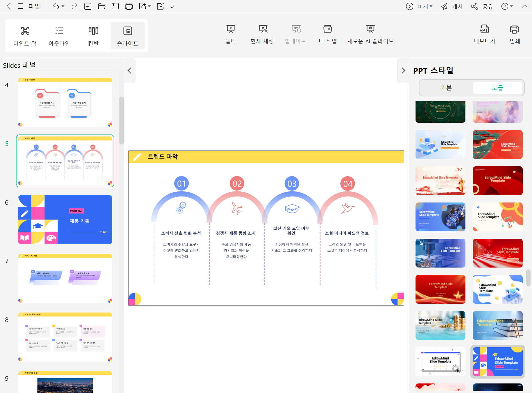The height and width of the screenshot is (393, 532).
Task: Choose the dark green gold circle template
Action: (x=440, y=112)
